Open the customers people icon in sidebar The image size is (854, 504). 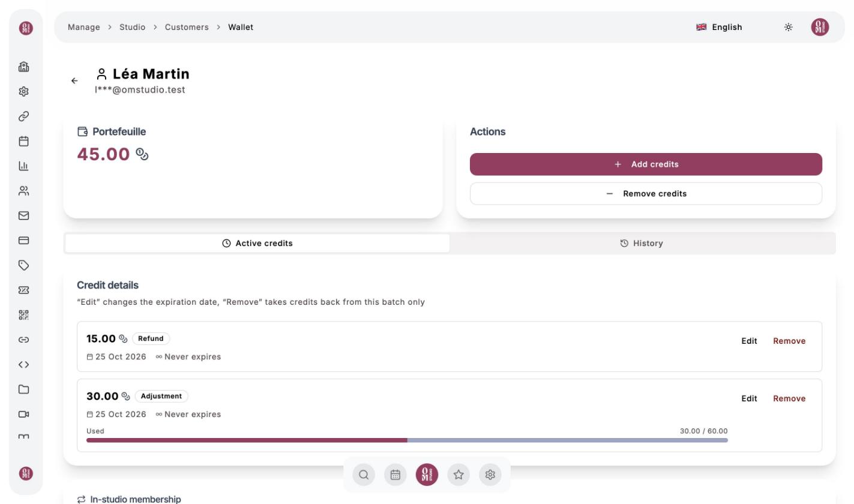pyautogui.click(x=24, y=191)
